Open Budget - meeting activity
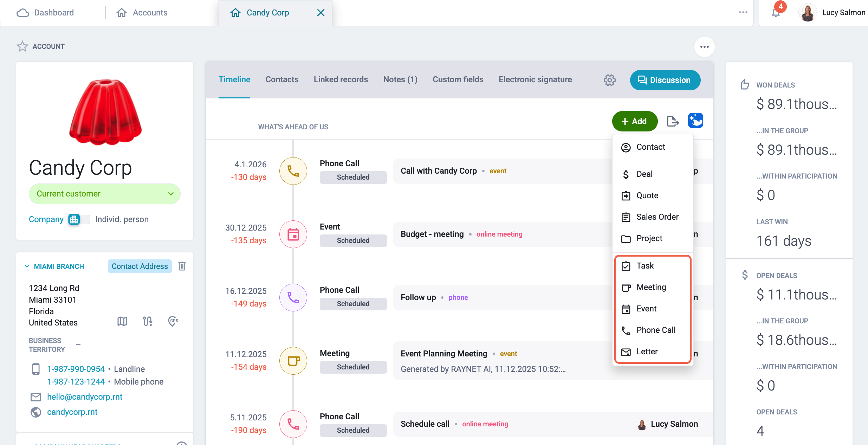868x445 pixels. (432, 234)
